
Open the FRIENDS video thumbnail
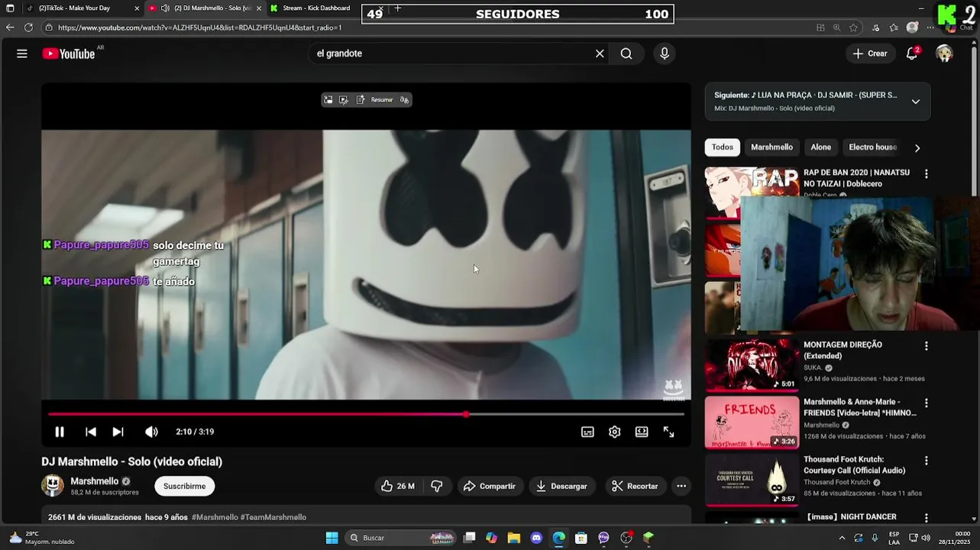point(752,422)
